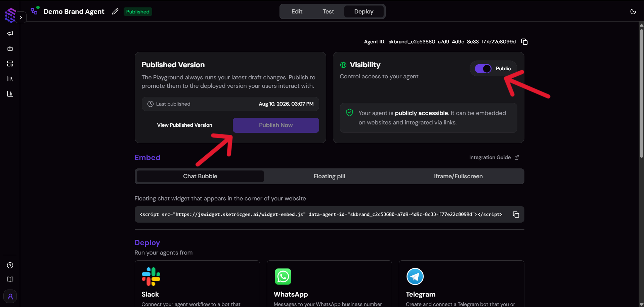Open the documentation book icon
This screenshot has height=307, width=644.
click(10, 279)
